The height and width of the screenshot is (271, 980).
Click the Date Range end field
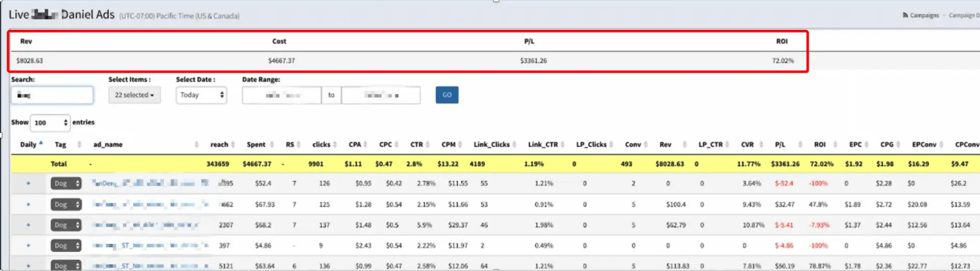(381, 96)
